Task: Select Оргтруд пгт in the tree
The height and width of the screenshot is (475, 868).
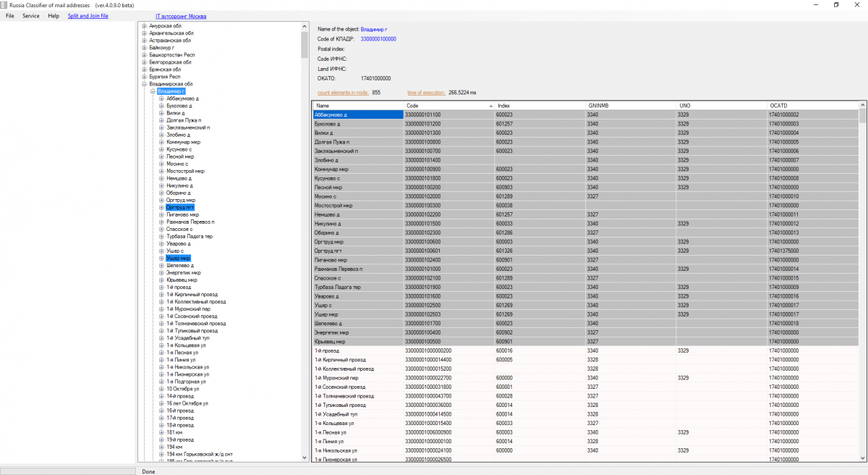Action: [x=179, y=207]
